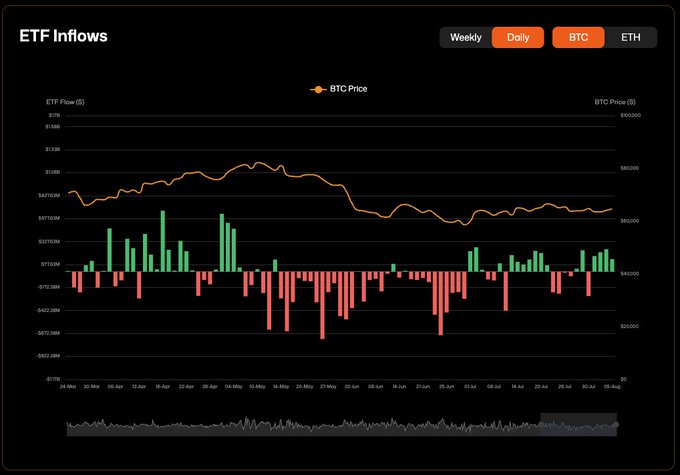Click the BTC Price ($) axis title
The width and height of the screenshot is (680, 475).
(615, 102)
